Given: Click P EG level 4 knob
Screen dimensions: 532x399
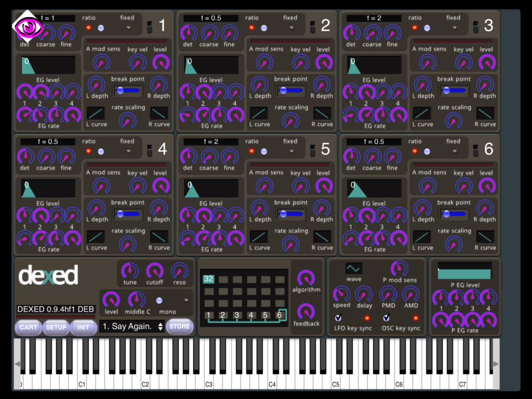Looking at the screenshot, I should tap(488, 297).
